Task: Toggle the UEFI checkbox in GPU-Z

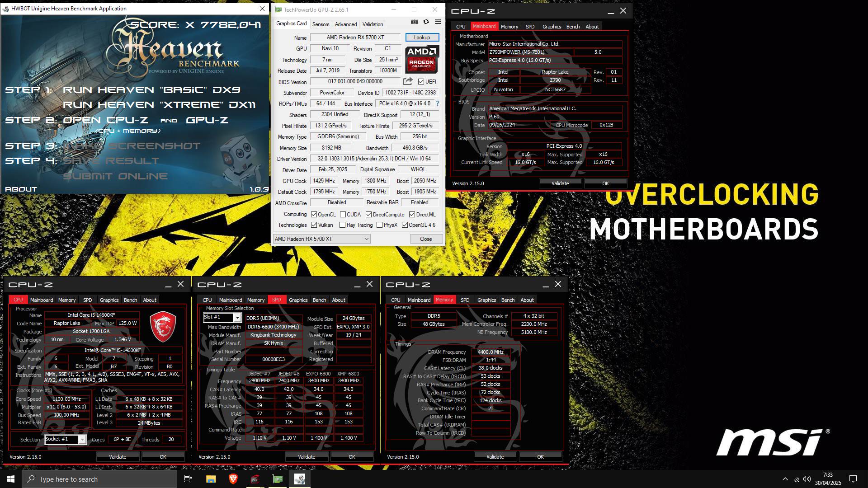Action: point(421,82)
